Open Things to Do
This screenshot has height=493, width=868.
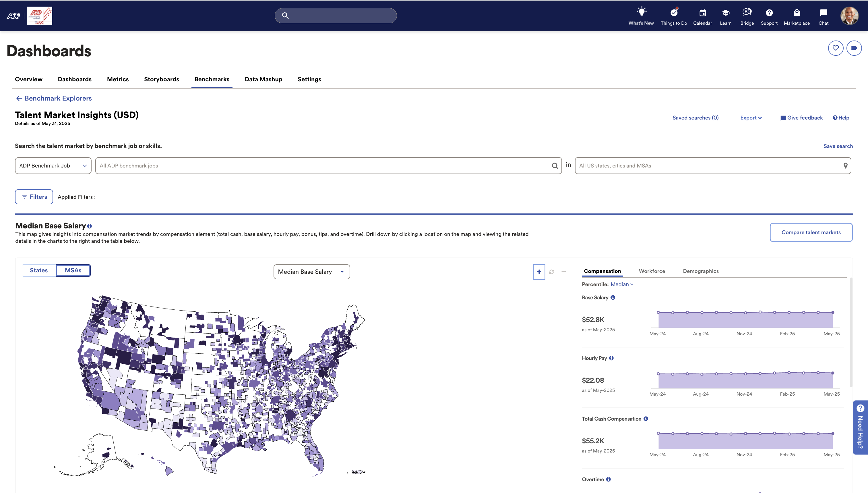[x=673, y=16]
